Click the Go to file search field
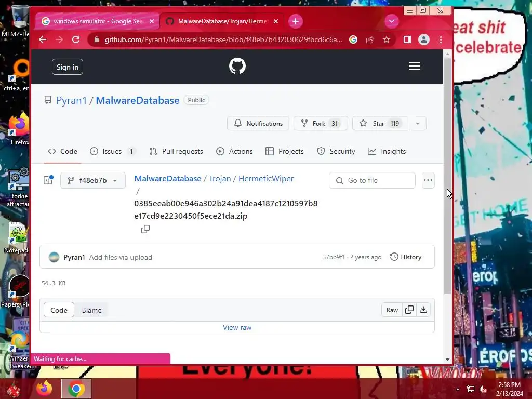Screen dimensions: 532x399 pyautogui.click(x=372, y=180)
